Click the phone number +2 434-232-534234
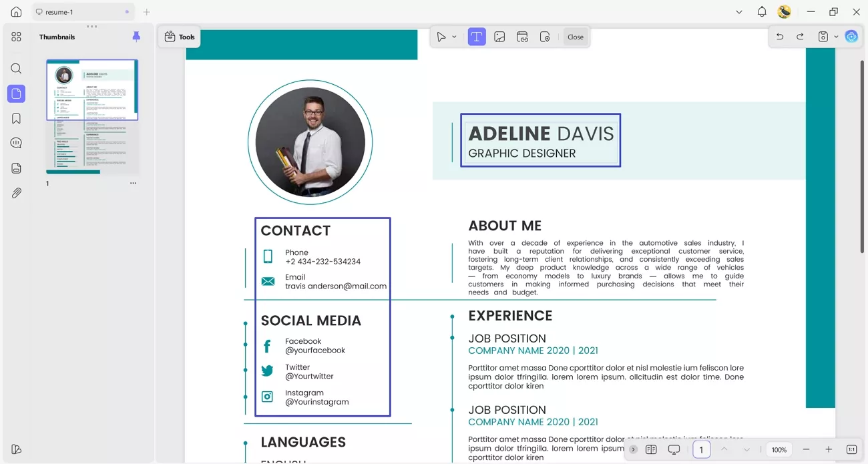The width and height of the screenshot is (868, 464). [322, 262]
